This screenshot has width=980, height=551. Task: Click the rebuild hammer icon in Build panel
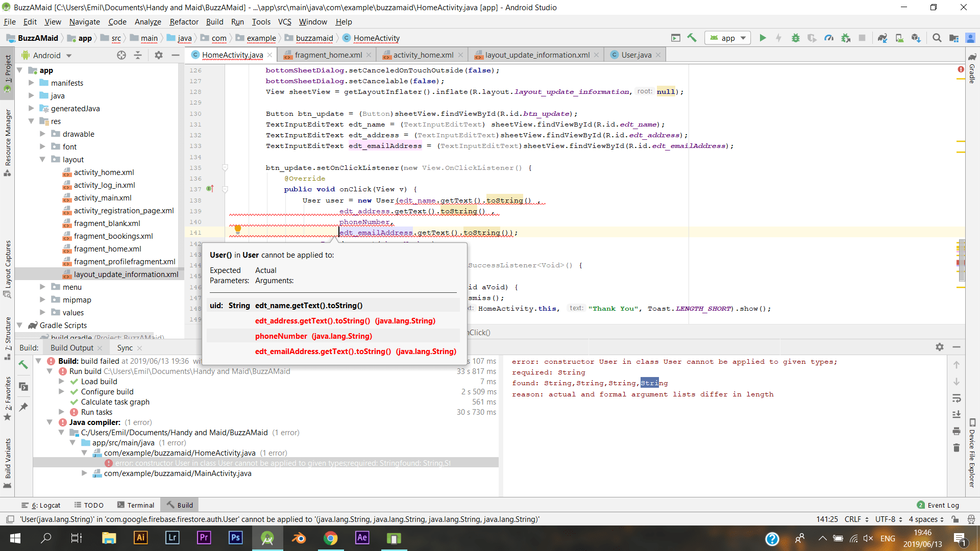pos(23,364)
